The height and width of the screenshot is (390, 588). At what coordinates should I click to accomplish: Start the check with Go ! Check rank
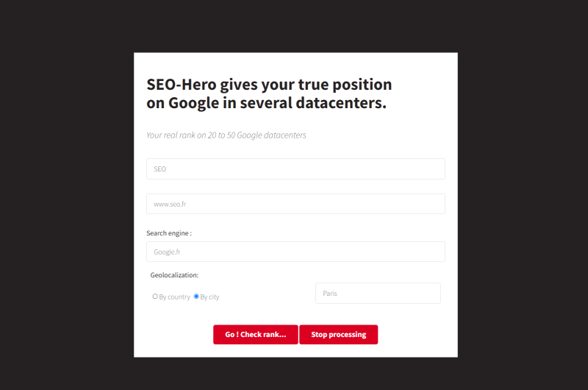pos(256,335)
